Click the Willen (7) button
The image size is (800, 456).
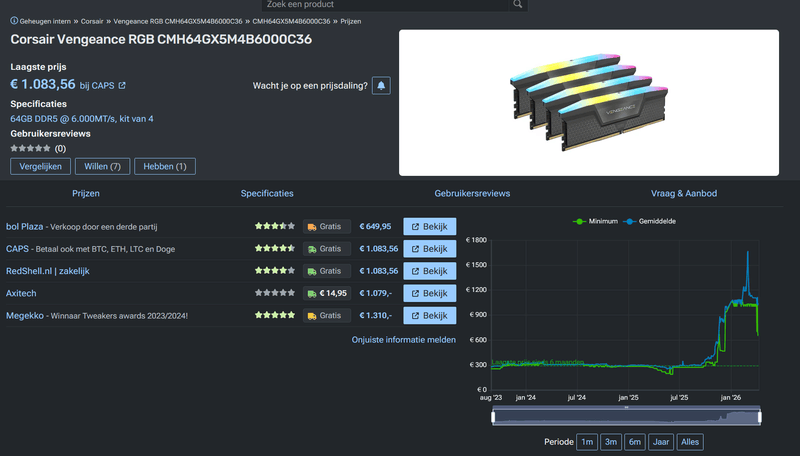103,166
